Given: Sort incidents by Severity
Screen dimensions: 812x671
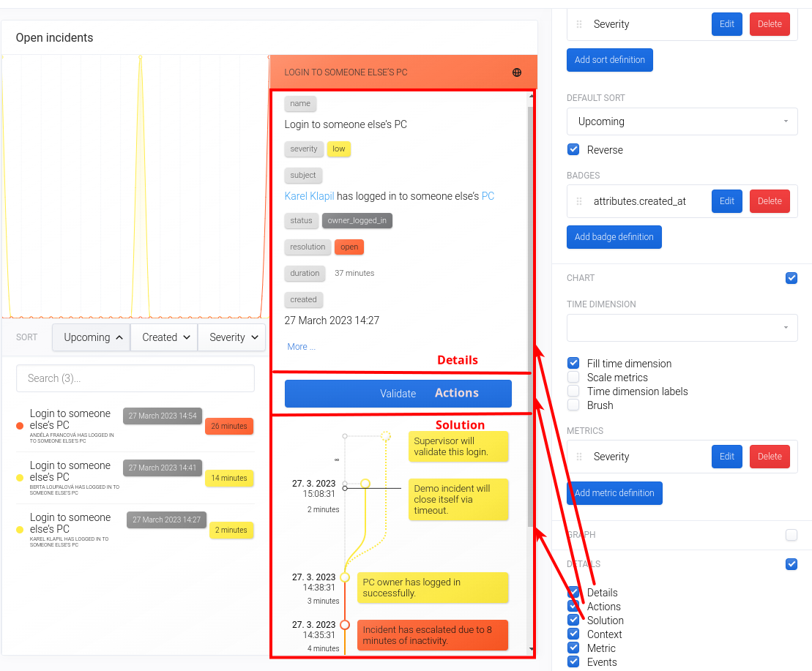Looking at the screenshot, I should click(231, 337).
